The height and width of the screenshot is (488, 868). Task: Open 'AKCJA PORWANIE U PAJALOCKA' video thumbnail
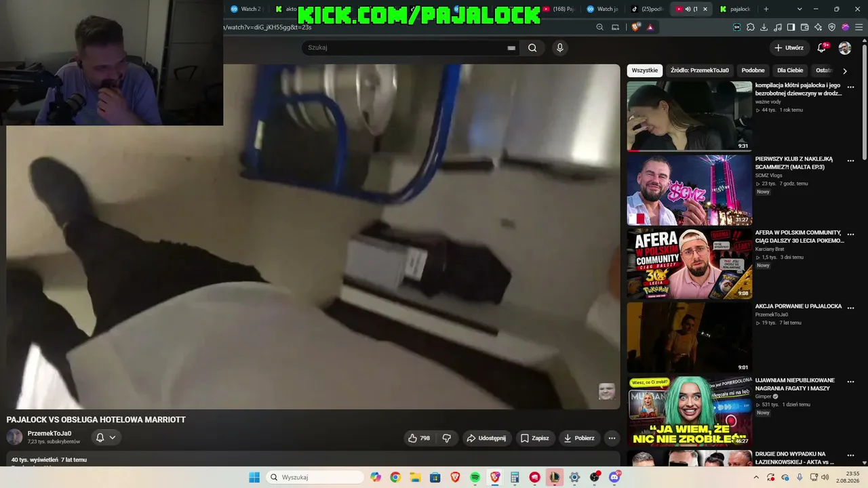click(x=690, y=337)
